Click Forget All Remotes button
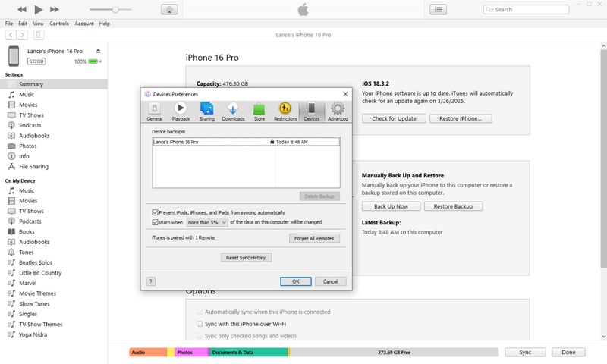This screenshot has width=607, height=364. click(x=314, y=238)
